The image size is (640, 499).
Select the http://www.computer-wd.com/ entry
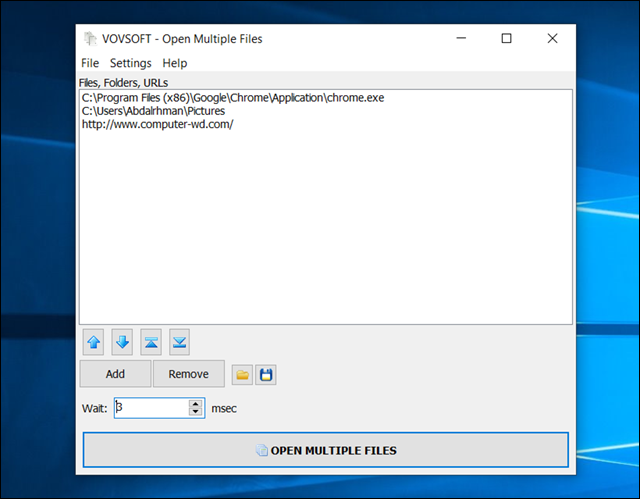click(x=158, y=124)
